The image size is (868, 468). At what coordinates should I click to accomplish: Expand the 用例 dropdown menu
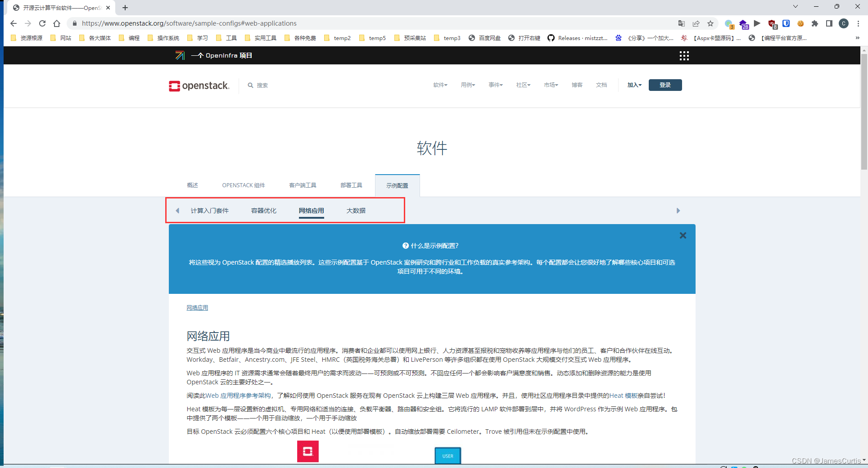(x=468, y=85)
